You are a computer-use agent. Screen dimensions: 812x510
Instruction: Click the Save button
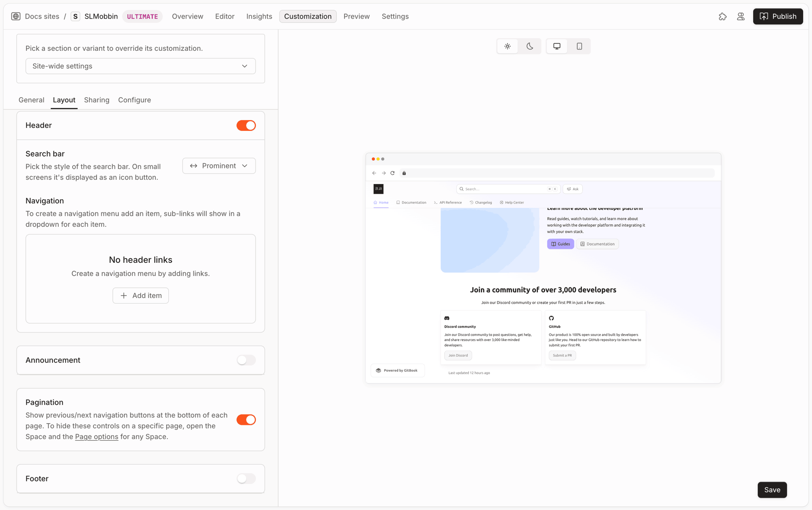pyautogui.click(x=772, y=490)
